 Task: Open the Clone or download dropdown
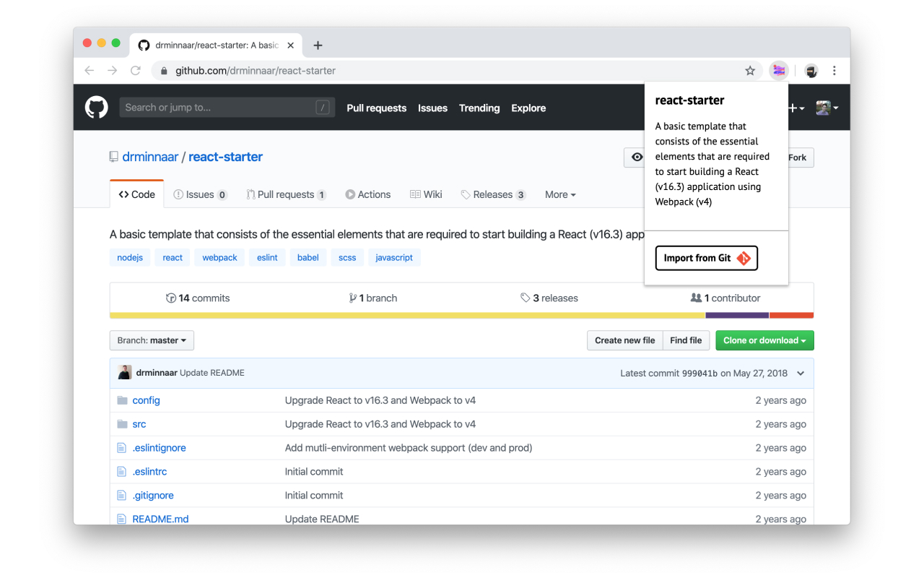pyautogui.click(x=764, y=340)
